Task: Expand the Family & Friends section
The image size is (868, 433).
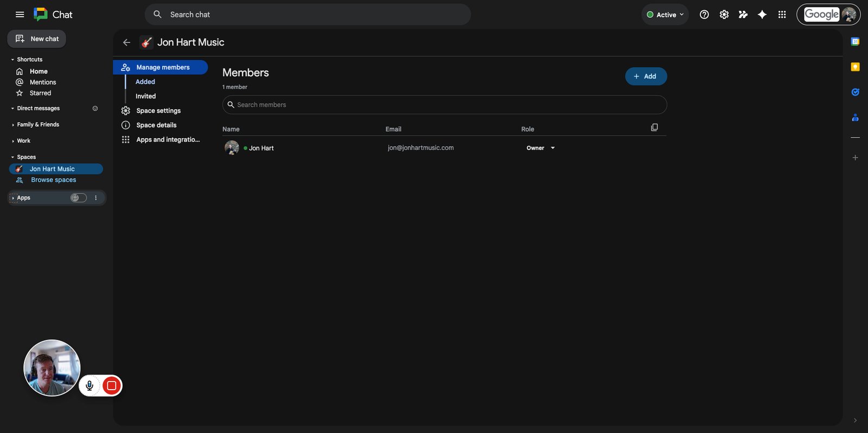Action: point(12,125)
